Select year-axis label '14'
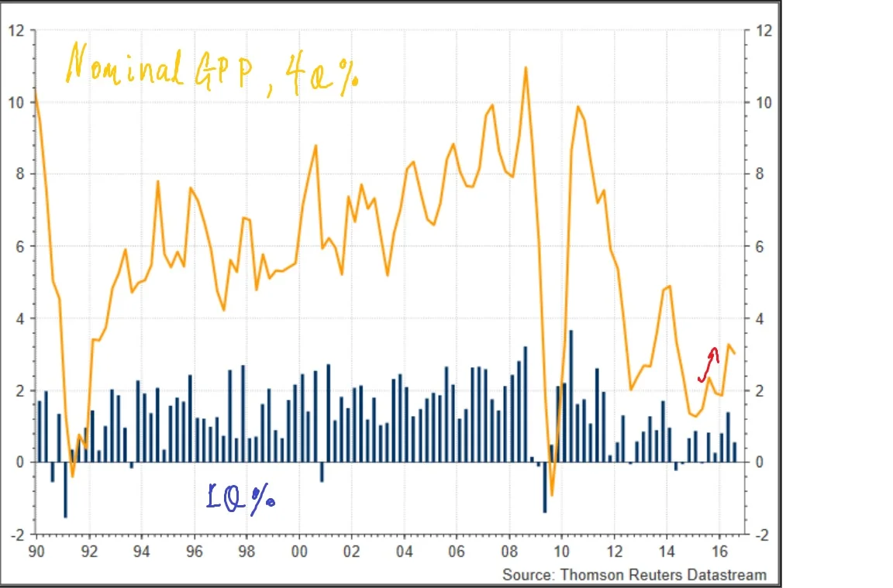893x588 pixels. 667,551
